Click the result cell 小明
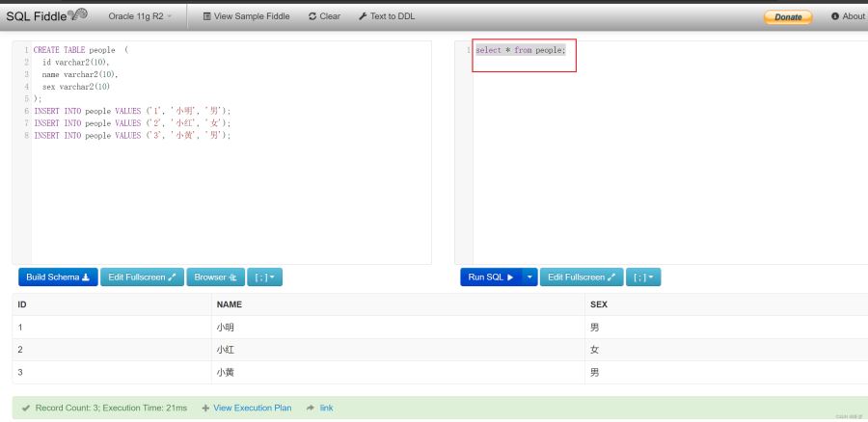Image resolution: width=868 pixels, height=422 pixels. click(x=226, y=328)
